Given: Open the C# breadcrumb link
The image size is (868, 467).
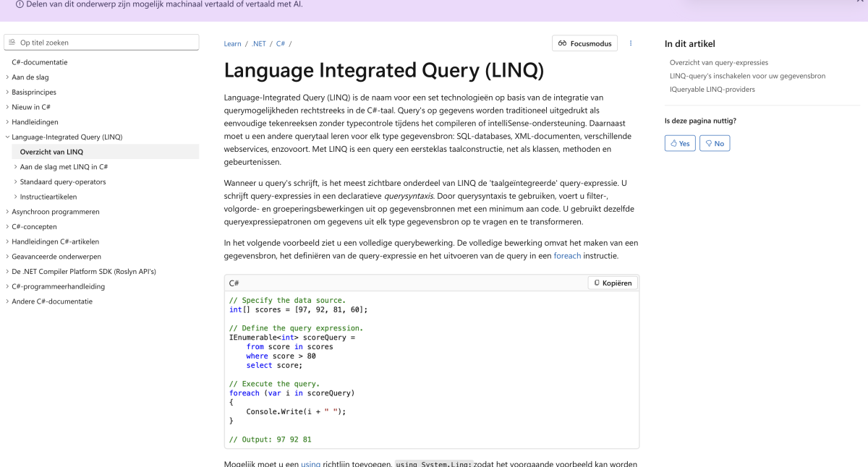Looking at the screenshot, I should pyautogui.click(x=281, y=43).
